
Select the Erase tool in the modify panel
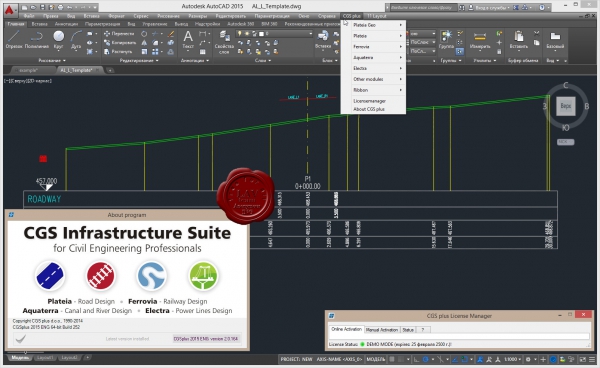pyautogui.click(x=171, y=34)
